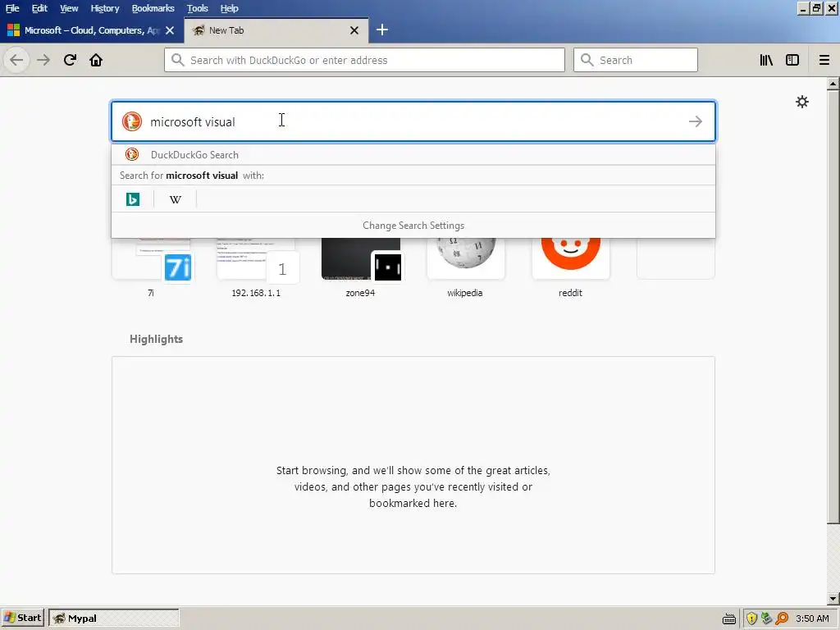Screen dimensions: 840x630
Task: Click the Highlights section heading
Action: pyautogui.click(x=156, y=339)
